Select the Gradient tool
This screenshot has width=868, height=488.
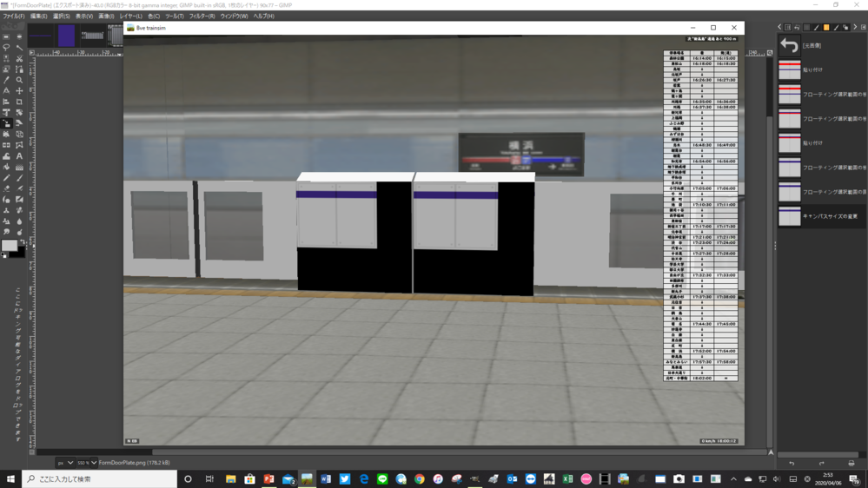[19, 167]
